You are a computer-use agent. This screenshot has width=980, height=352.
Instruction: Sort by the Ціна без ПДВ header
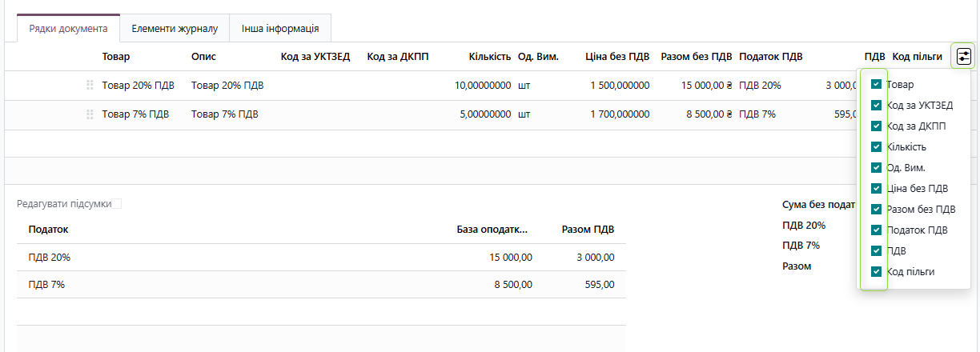point(617,57)
